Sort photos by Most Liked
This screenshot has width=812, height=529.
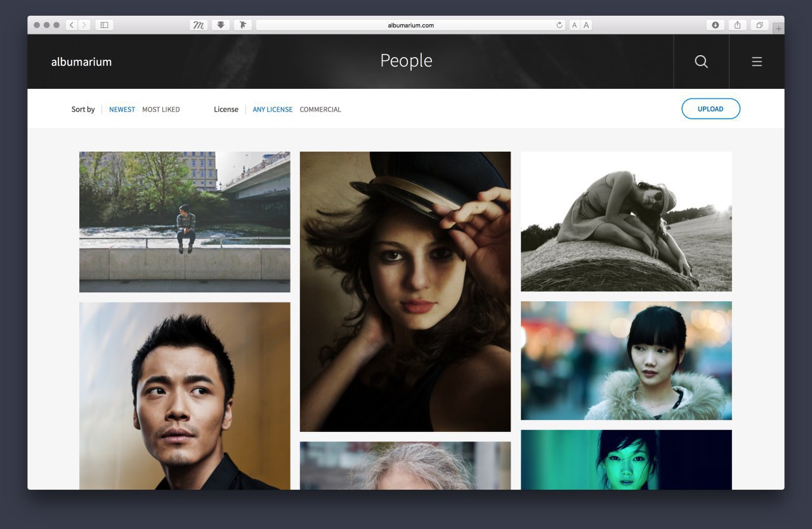click(160, 109)
